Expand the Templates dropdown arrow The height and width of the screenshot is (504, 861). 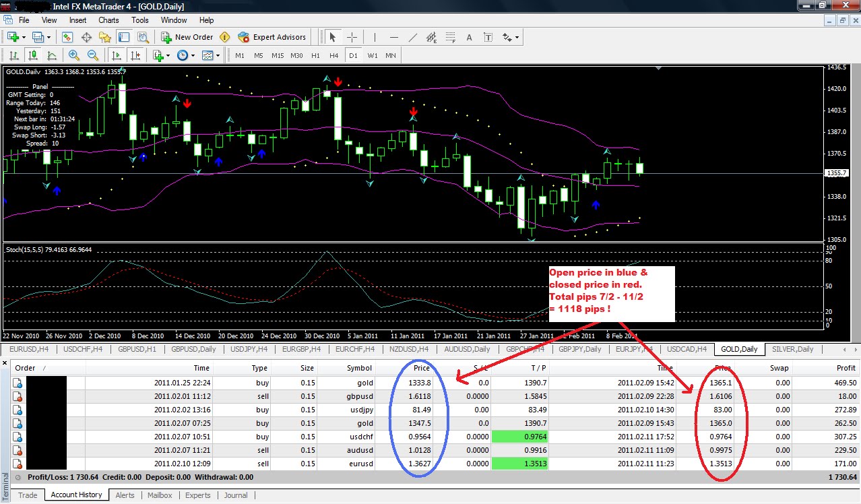218,55
